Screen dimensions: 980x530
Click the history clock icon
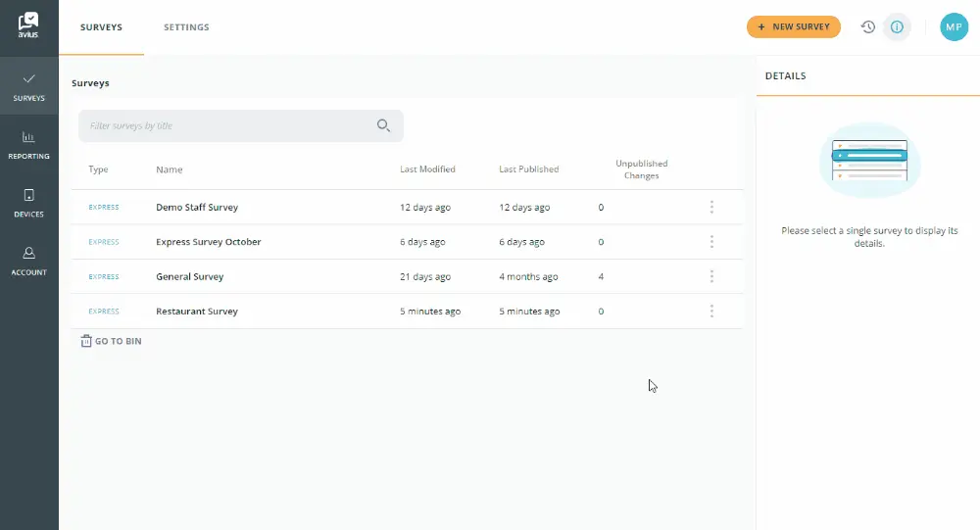click(x=867, y=26)
